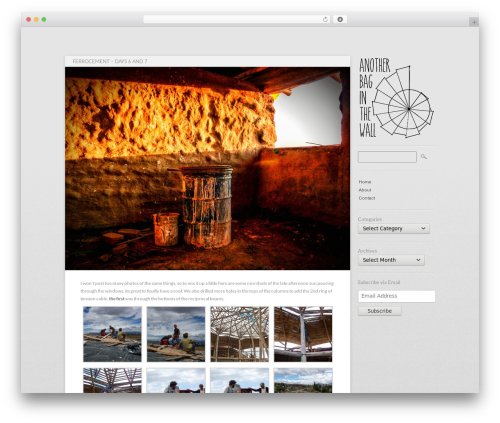Click the reader icon beside address bar

click(x=340, y=20)
